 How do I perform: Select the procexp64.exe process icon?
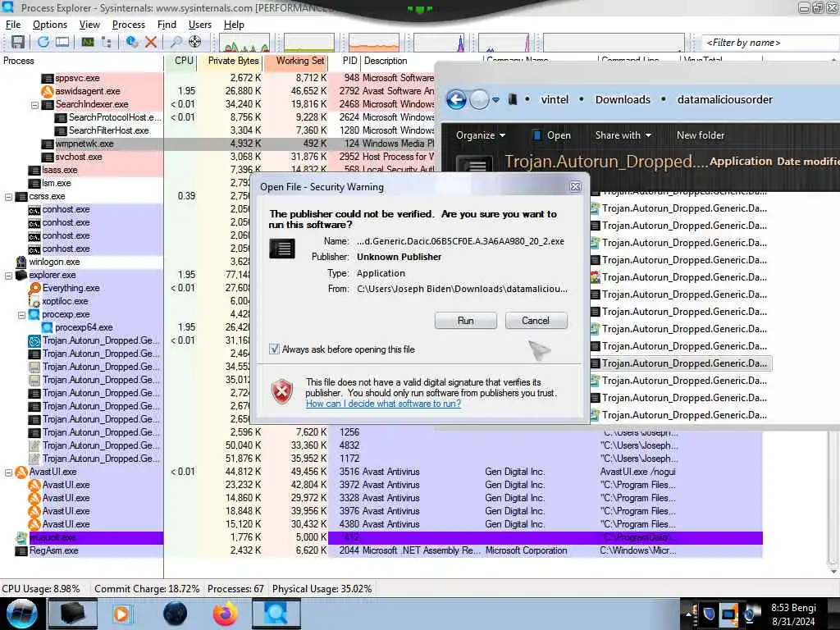pos(48,327)
